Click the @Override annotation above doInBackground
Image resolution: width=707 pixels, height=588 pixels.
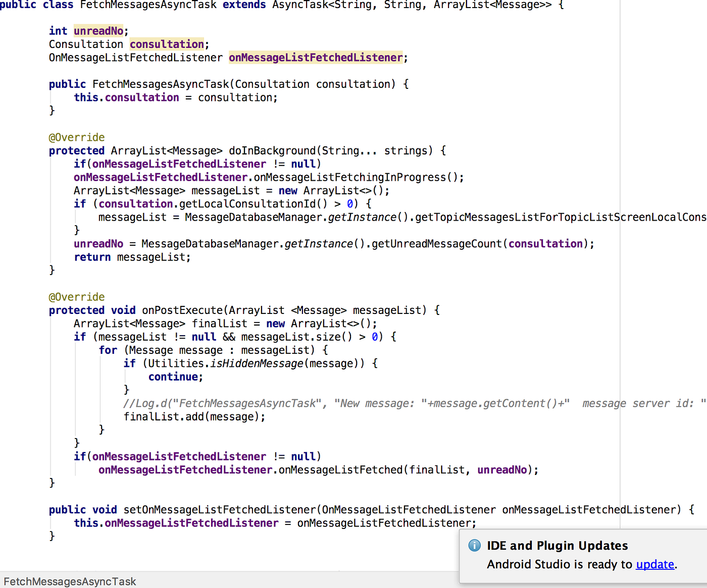pos(76,137)
